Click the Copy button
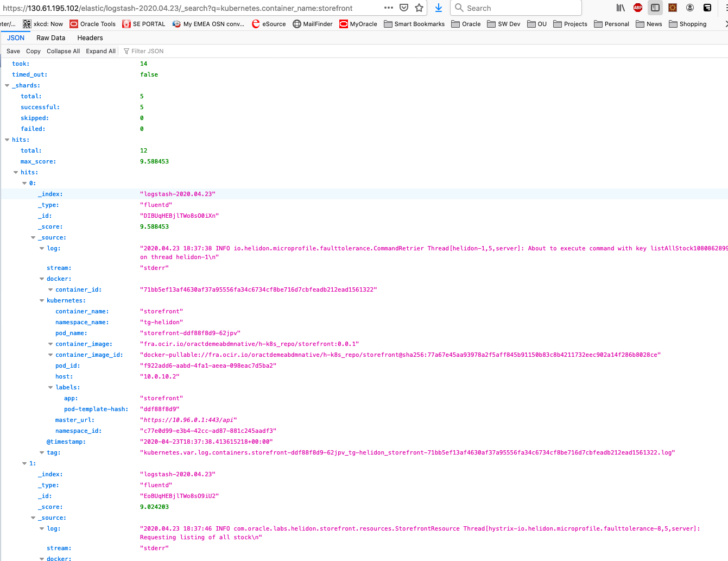 33,51
